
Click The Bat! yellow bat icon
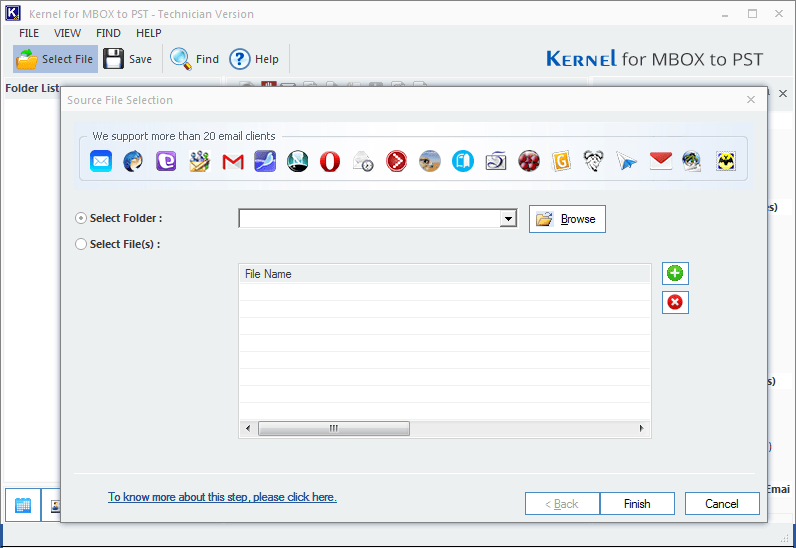tap(726, 162)
